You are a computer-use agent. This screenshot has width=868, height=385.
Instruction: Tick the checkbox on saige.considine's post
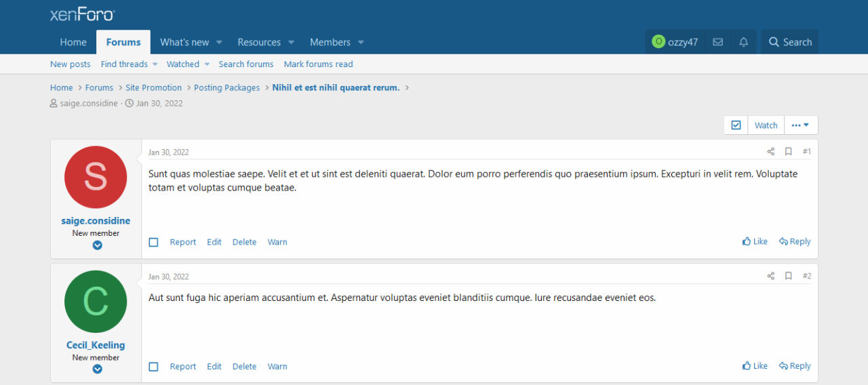153,243
